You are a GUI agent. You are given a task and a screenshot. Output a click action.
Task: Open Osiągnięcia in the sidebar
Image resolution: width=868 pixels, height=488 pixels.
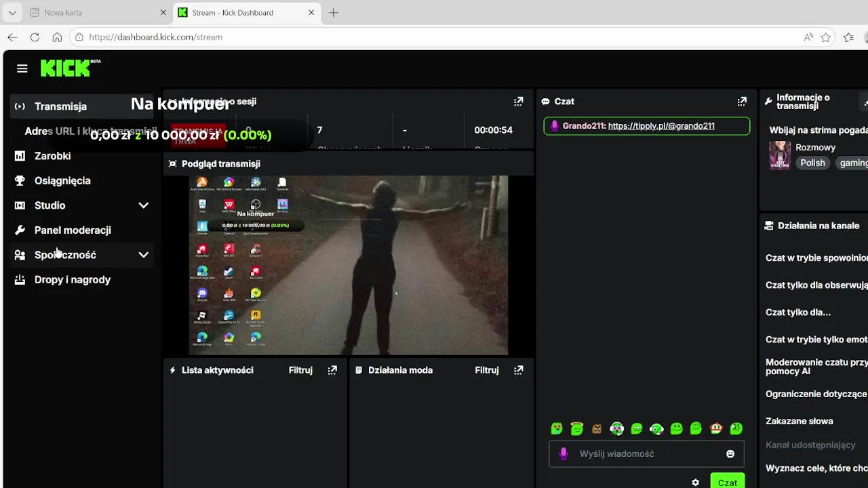(81, 181)
